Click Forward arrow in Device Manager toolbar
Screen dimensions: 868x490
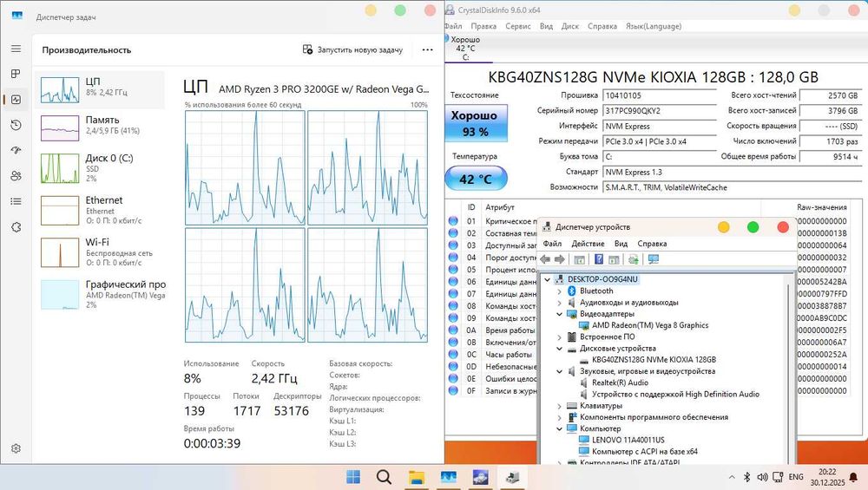(560, 259)
